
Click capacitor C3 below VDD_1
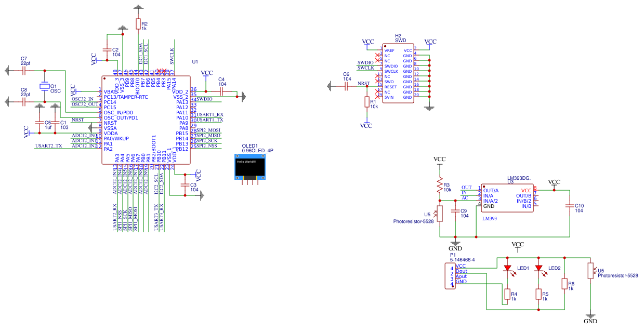point(184,185)
